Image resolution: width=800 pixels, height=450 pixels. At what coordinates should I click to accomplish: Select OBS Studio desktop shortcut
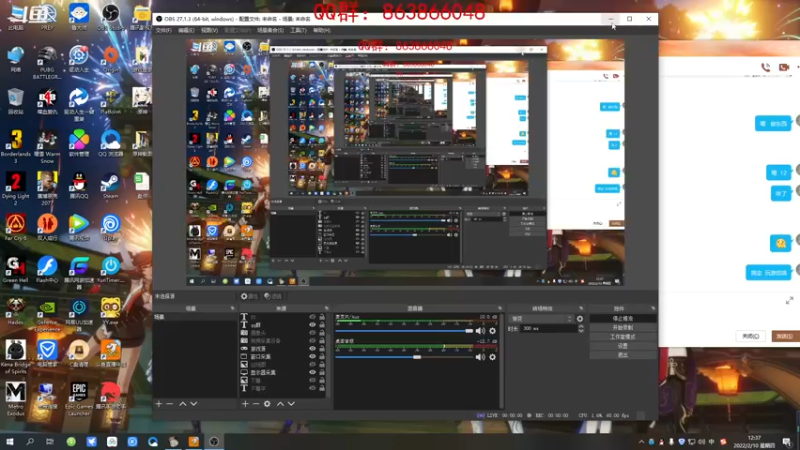click(110, 16)
